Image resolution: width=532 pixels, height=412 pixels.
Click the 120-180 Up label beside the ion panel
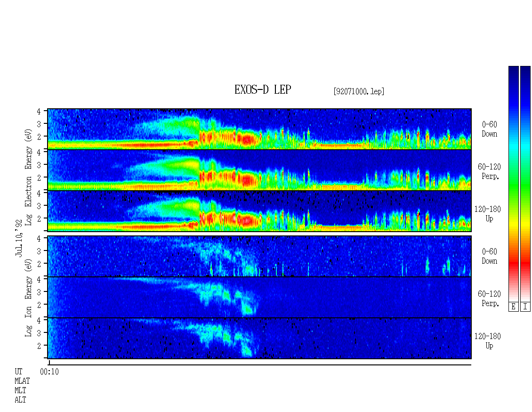488,341
